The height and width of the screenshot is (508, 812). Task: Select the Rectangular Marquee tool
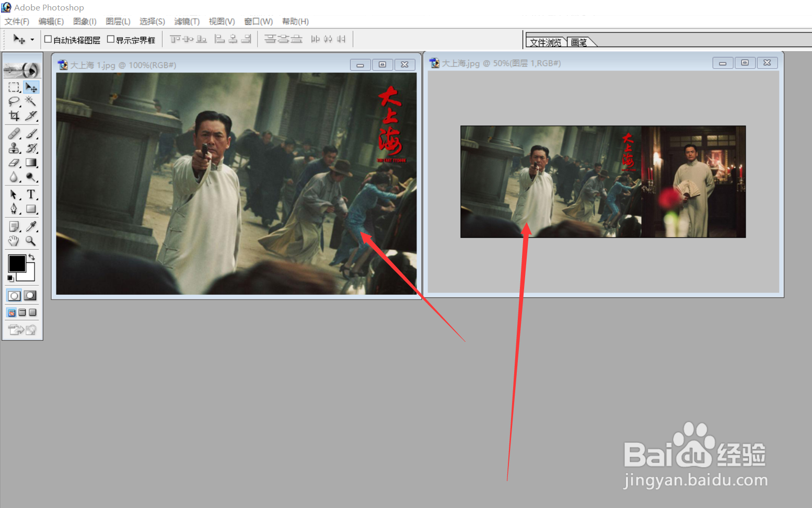[14, 87]
